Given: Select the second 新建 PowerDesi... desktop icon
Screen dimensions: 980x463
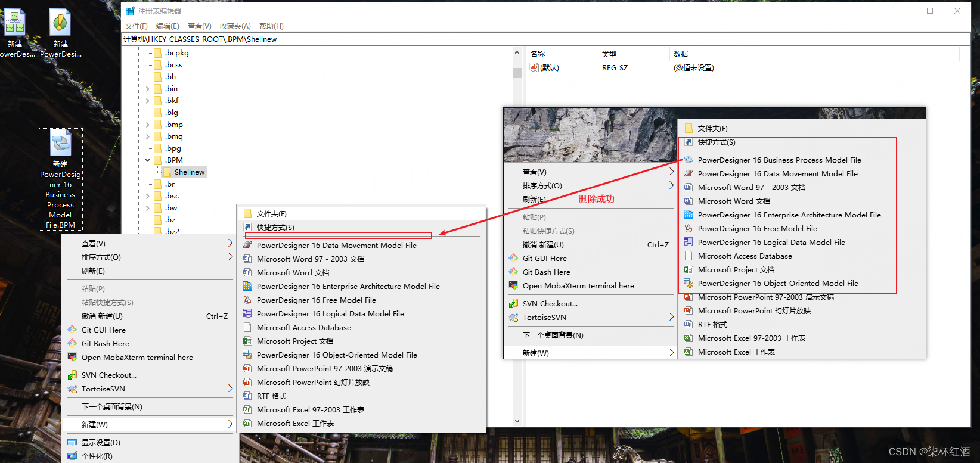Looking at the screenshot, I should click(60, 33).
